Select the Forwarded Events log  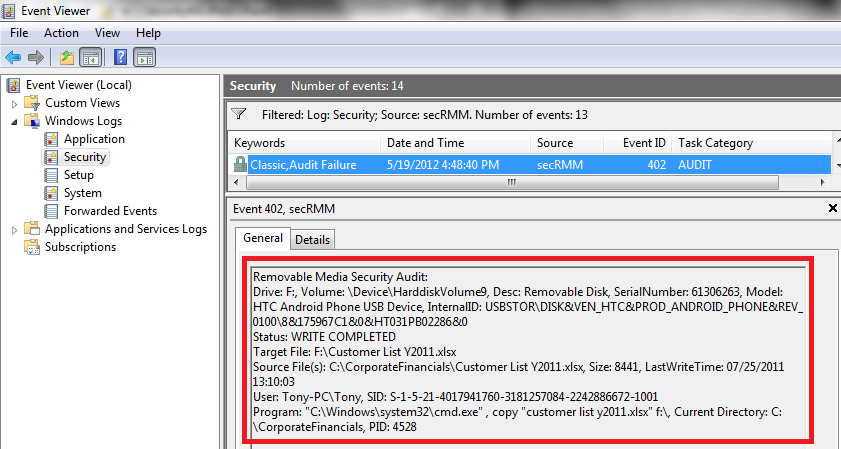[x=110, y=211]
